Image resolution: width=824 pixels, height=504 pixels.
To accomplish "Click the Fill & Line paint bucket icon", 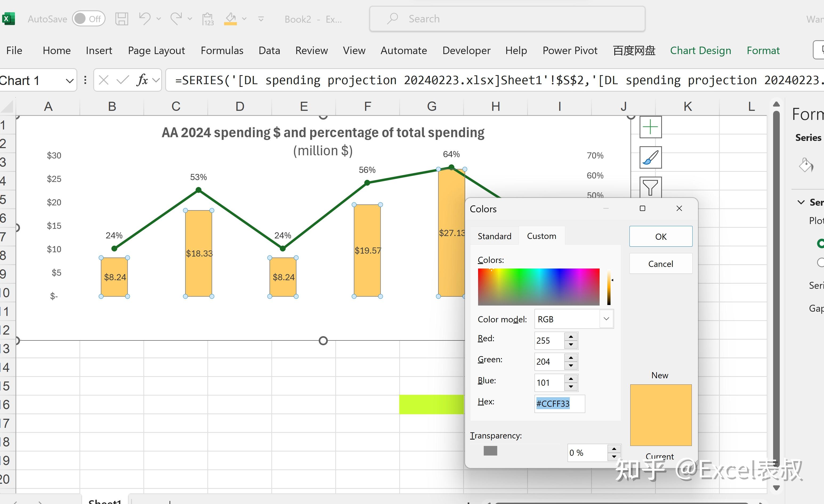I will click(806, 165).
